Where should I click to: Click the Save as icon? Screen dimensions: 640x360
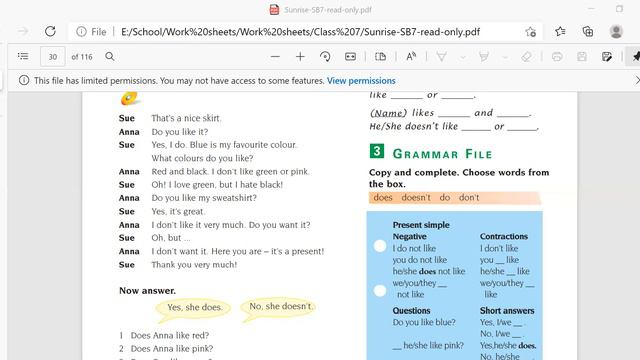(x=607, y=57)
